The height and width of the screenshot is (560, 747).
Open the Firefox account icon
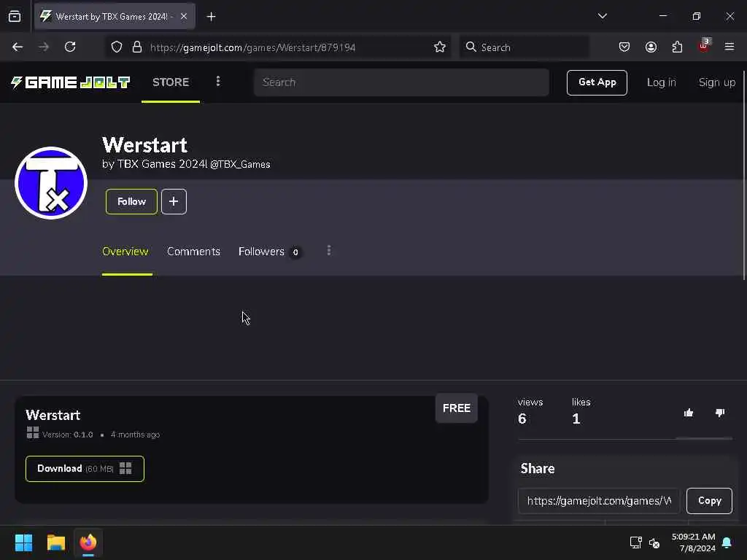[x=651, y=47]
